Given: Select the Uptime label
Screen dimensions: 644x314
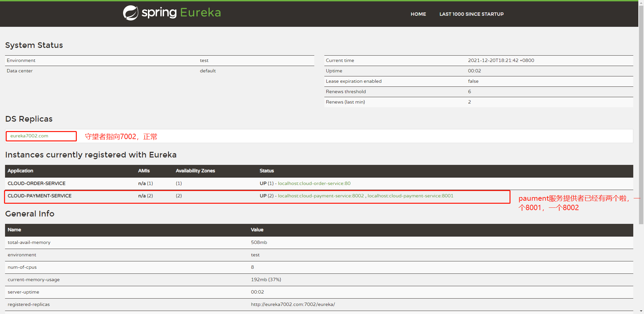Looking at the screenshot, I should click(x=334, y=71).
